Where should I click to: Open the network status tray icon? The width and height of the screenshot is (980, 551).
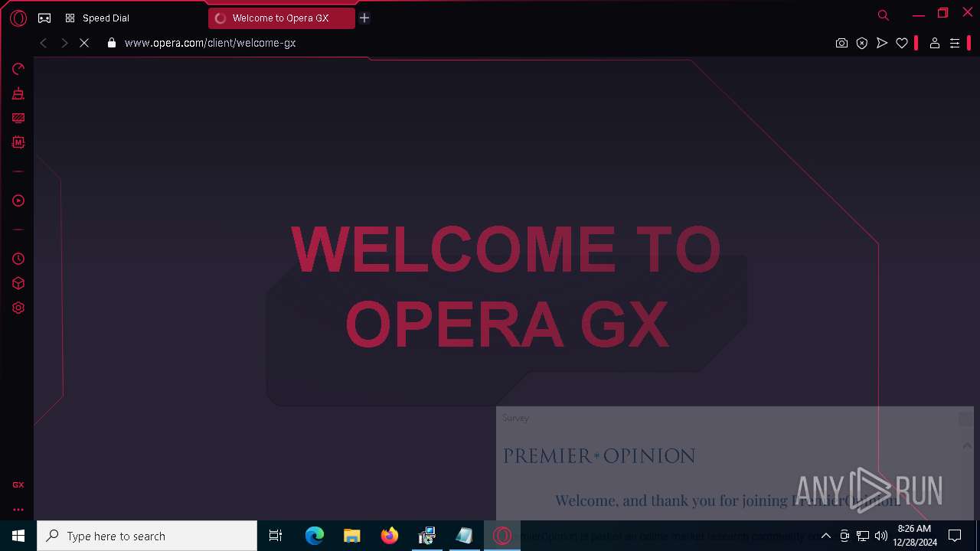click(863, 536)
